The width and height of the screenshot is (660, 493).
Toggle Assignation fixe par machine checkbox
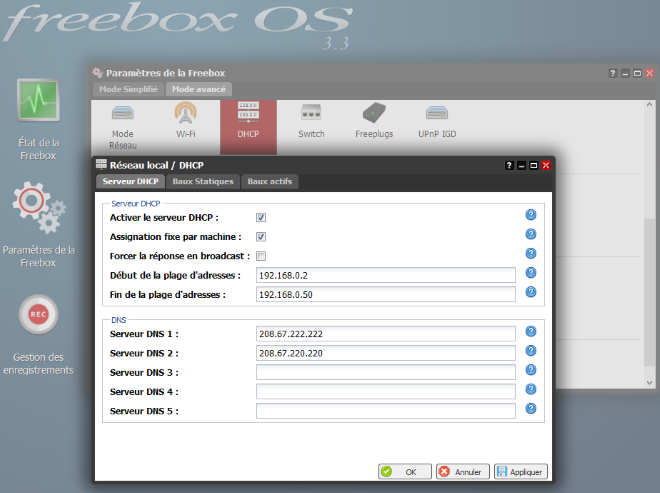[261, 237]
